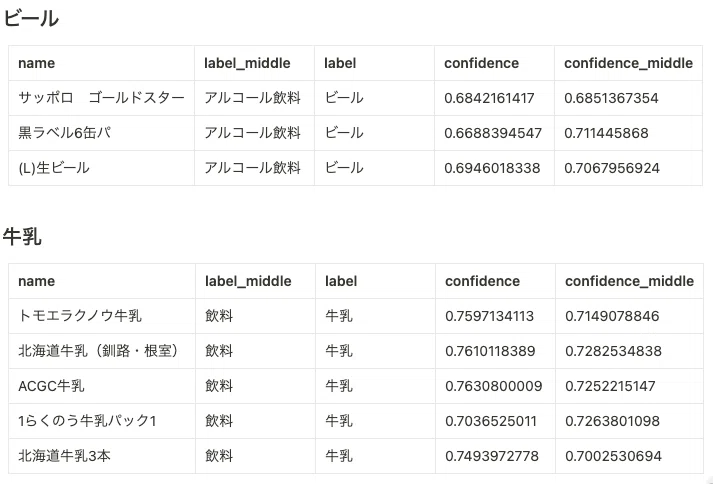This screenshot has width=713, height=484.
Task: Click 飲料 in 北海道牛乳（釧路・根室） row
Action: (219, 351)
